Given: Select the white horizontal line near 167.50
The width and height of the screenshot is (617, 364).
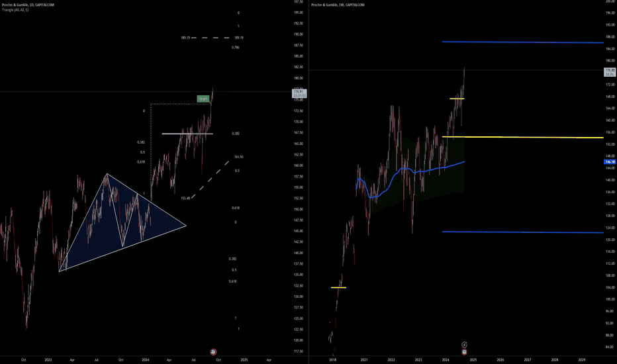Looking at the screenshot, I should (x=187, y=134).
